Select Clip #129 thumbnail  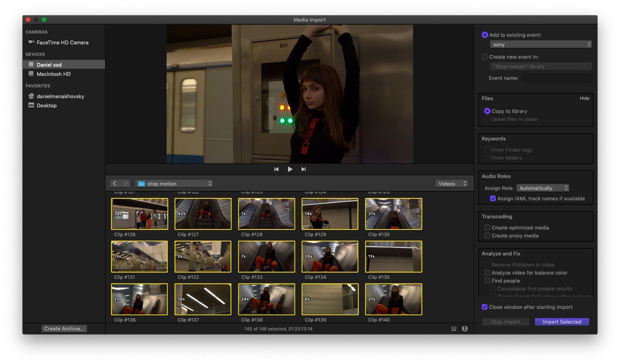pos(330,213)
